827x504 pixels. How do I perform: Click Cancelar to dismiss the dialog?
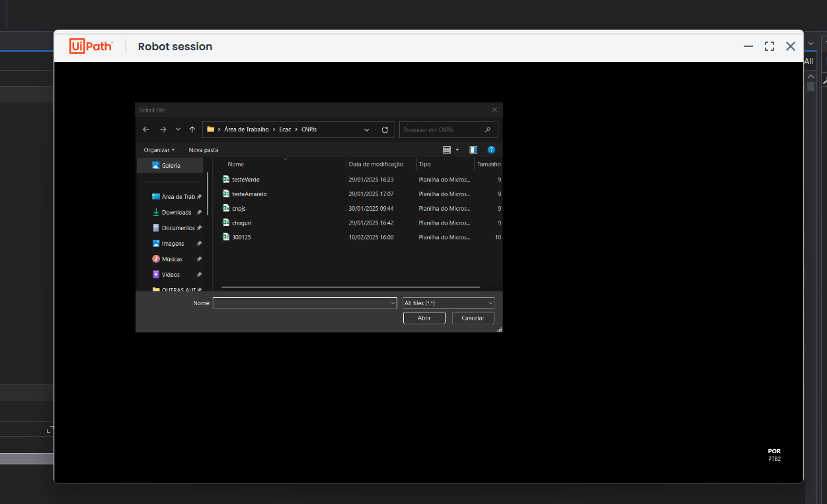(473, 318)
